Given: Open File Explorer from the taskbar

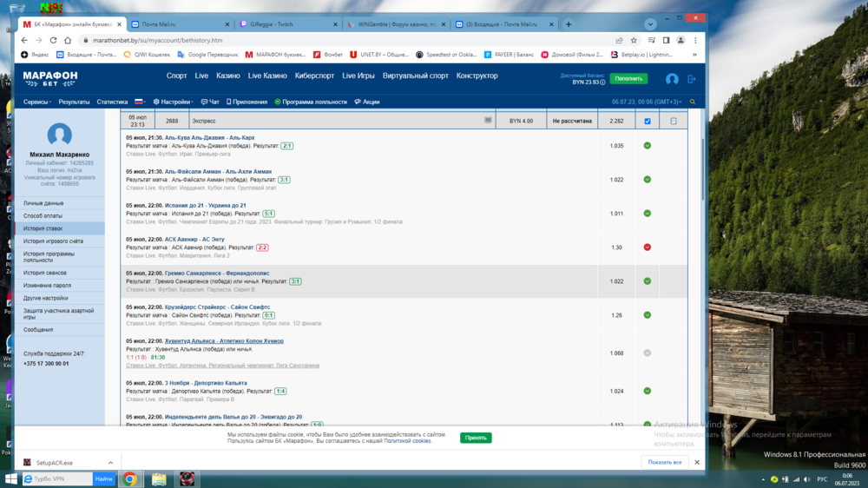Looking at the screenshot, I should (x=159, y=478).
